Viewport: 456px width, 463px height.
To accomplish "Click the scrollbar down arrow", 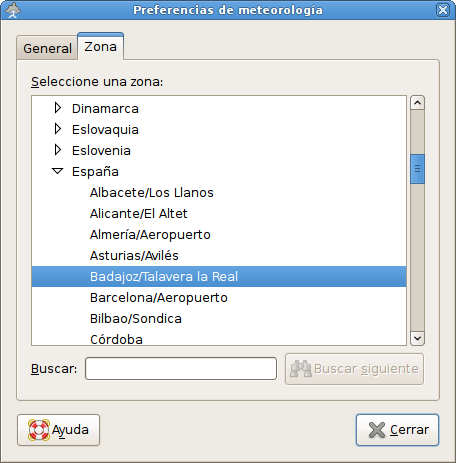I will tap(417, 338).
